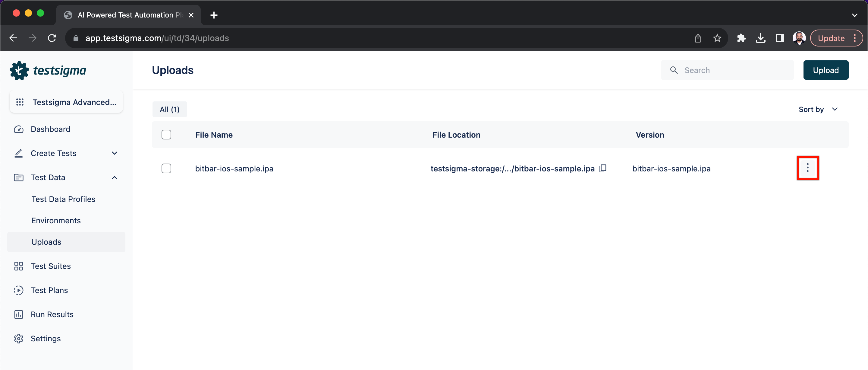This screenshot has height=370, width=868.
Task: Open Test Data Profiles link
Action: pyautogui.click(x=63, y=199)
